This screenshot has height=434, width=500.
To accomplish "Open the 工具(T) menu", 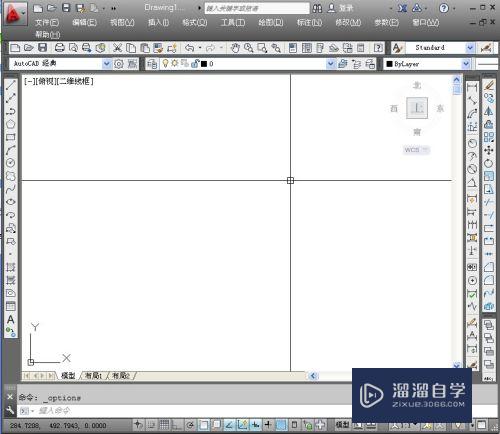I will pyautogui.click(x=233, y=22).
